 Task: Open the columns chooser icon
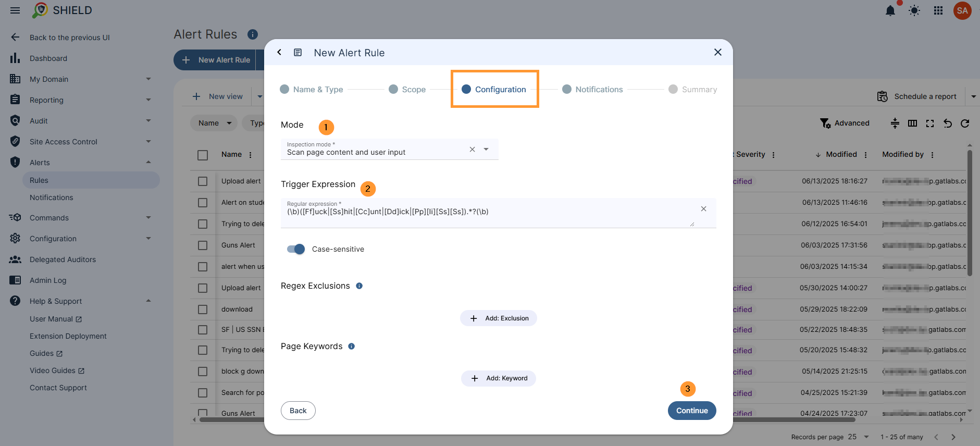(912, 123)
